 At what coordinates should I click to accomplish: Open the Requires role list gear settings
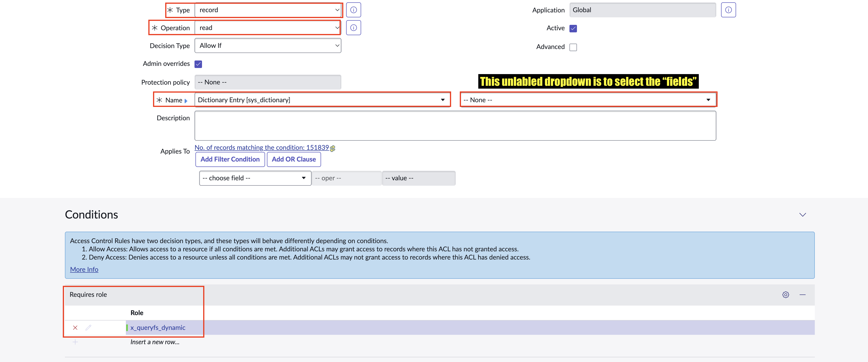click(786, 294)
